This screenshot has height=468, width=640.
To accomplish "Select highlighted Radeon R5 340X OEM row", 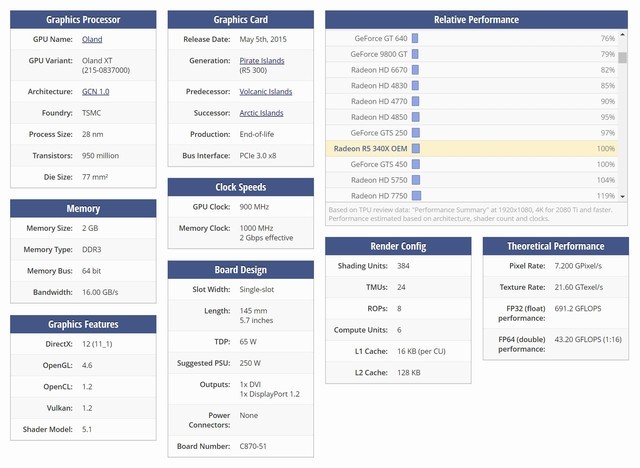I will tap(471, 149).
